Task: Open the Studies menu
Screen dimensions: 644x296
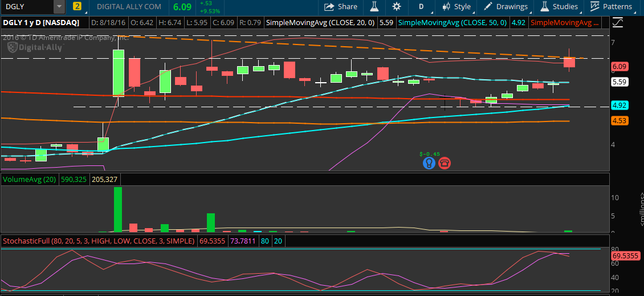Action: point(559,7)
